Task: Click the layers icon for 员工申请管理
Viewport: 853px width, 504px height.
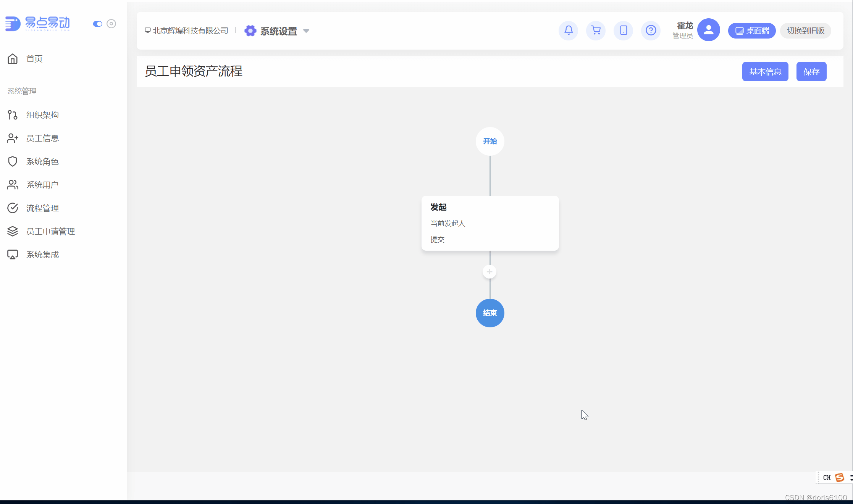Action: click(x=13, y=231)
